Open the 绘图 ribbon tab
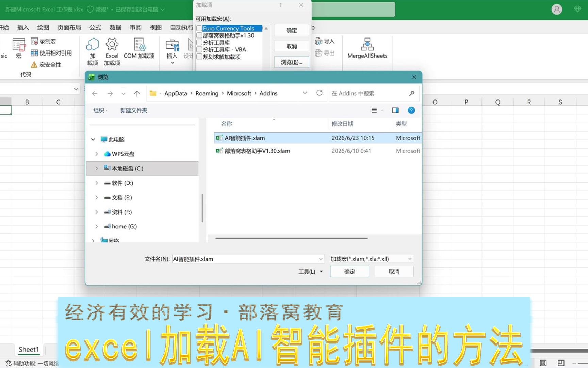This screenshot has width=588, height=368. pyautogui.click(x=43, y=27)
